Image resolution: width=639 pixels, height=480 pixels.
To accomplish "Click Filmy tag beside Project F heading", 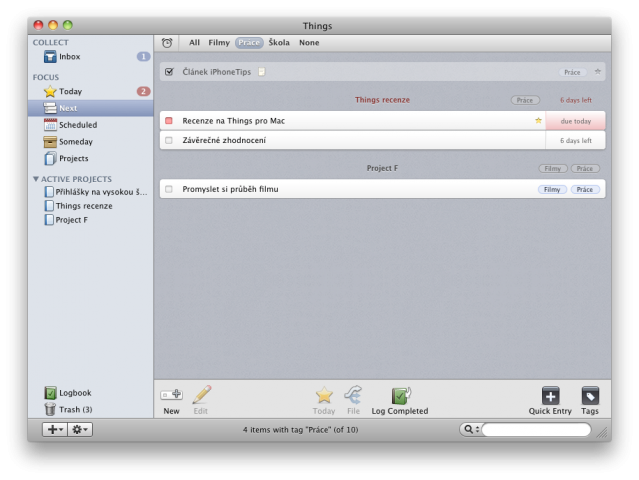I will (x=553, y=168).
